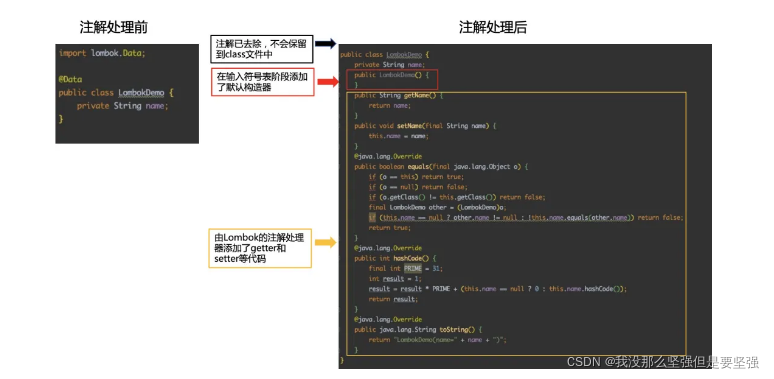The width and height of the screenshot is (774, 379).
Task: Select the line 'import lombok.Data;'
Action: [102, 53]
